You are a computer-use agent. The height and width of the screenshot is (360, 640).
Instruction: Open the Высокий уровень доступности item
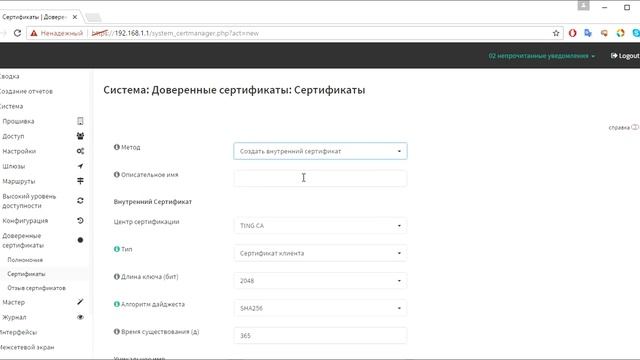pyautogui.click(x=29, y=201)
